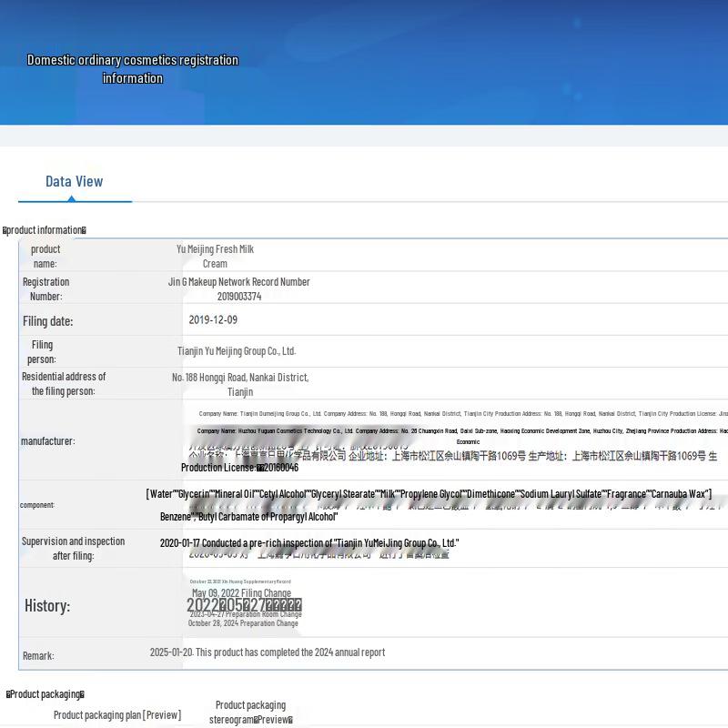Click the October 28, 2024 Preparation Change entry
Viewport: 728px width, 728px height.
click(243, 623)
